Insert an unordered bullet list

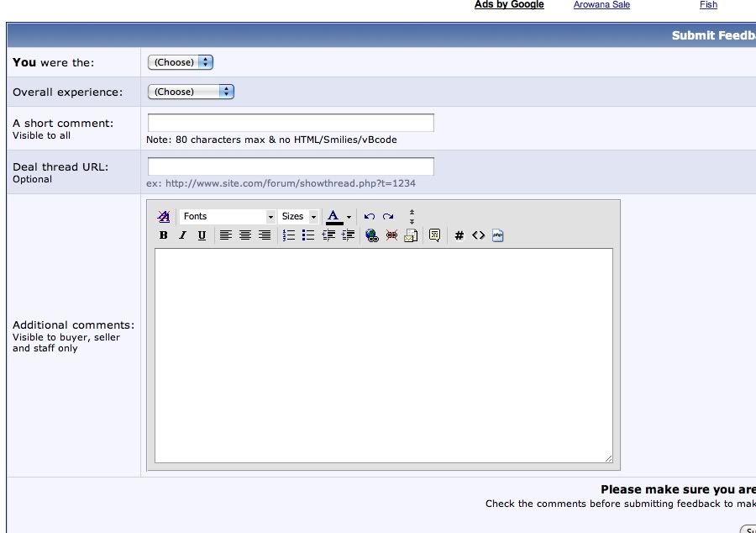click(x=308, y=236)
